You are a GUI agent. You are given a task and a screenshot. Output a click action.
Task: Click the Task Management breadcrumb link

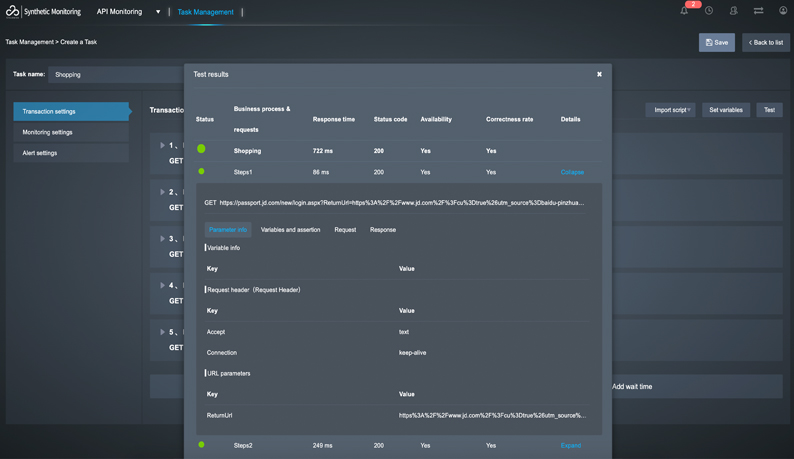tap(29, 42)
